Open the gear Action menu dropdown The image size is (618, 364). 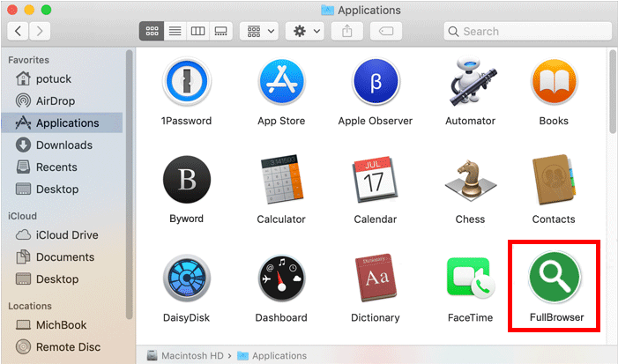pos(305,31)
